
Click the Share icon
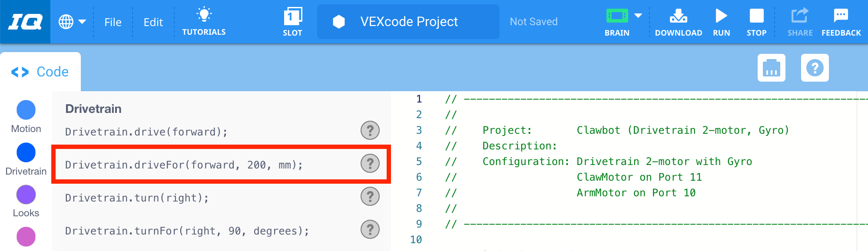coord(800,22)
